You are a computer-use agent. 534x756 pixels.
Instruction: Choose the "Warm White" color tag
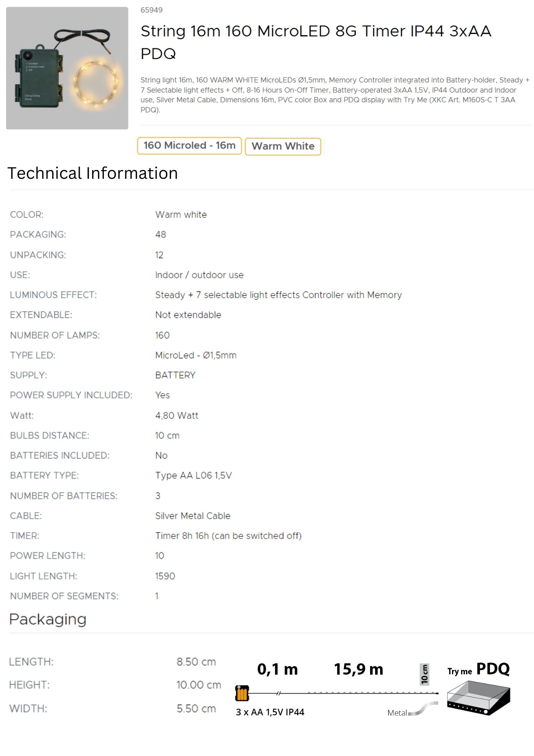[x=283, y=146]
